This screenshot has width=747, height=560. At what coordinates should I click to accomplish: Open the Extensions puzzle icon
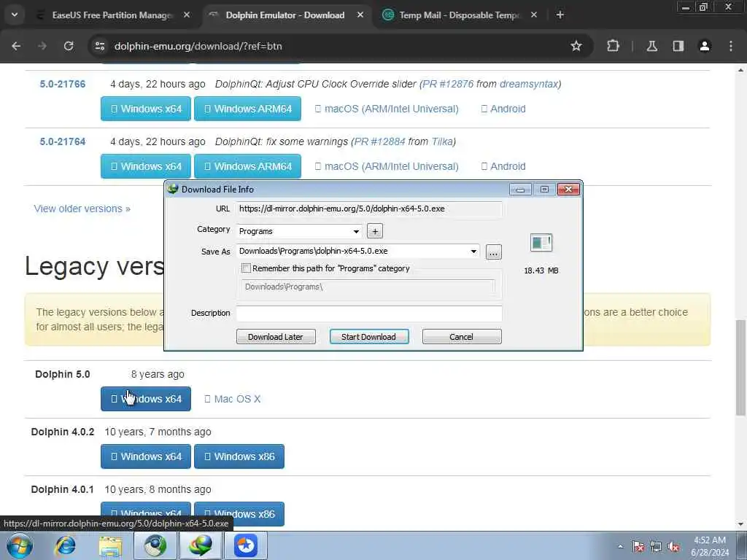[613, 46]
